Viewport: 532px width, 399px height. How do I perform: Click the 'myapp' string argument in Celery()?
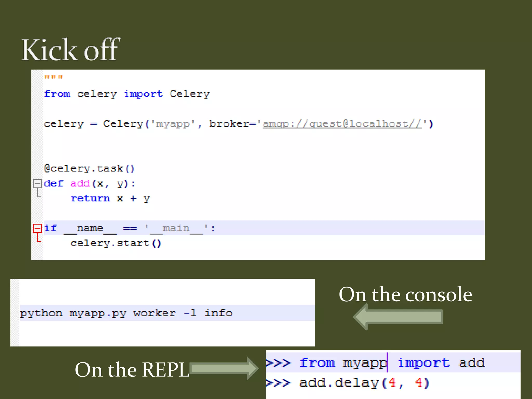(173, 124)
